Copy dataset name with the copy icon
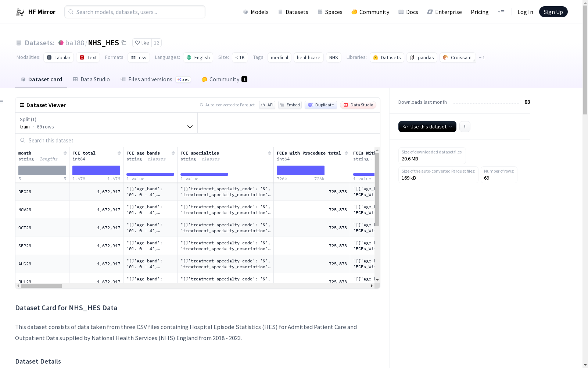This screenshot has height=368, width=588. coord(124,43)
